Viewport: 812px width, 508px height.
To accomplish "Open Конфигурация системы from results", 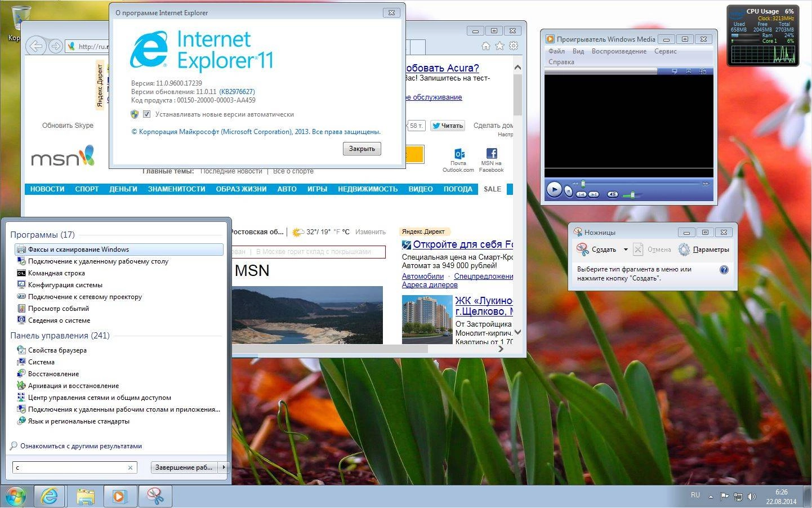I will 119,285.
